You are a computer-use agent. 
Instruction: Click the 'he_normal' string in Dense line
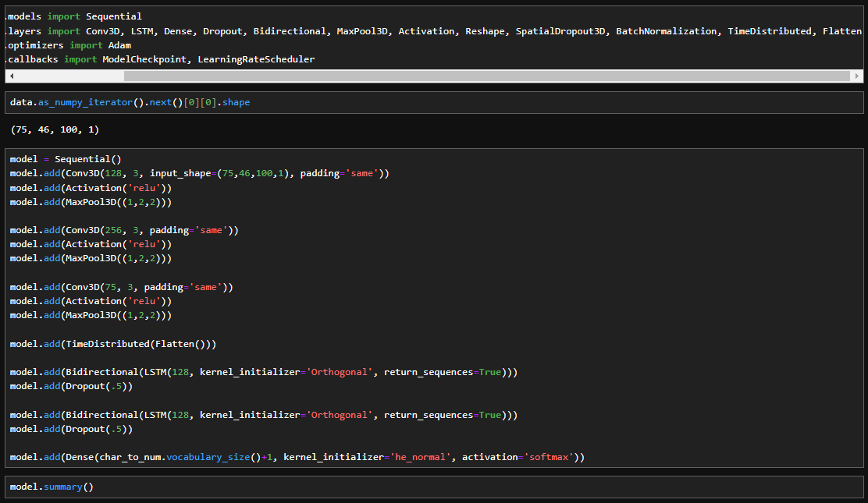421,457
